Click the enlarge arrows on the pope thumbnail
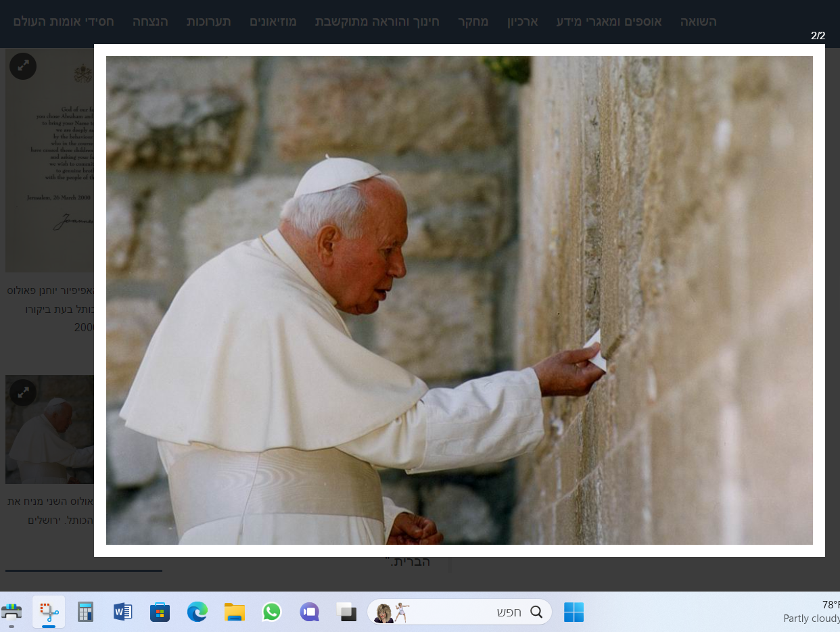 [x=24, y=393]
